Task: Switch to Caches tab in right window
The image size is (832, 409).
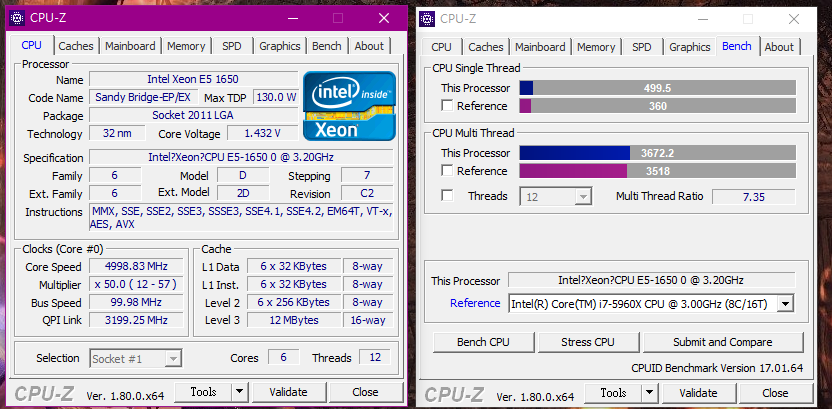Action: (486, 47)
